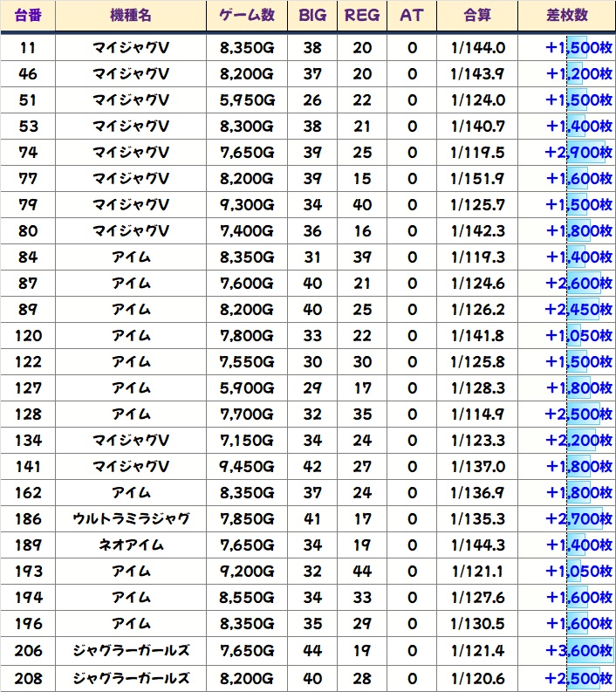This screenshot has width=616, height=692.
Task: Click the +1,200枚 difference cell
Action: click(x=567, y=73)
